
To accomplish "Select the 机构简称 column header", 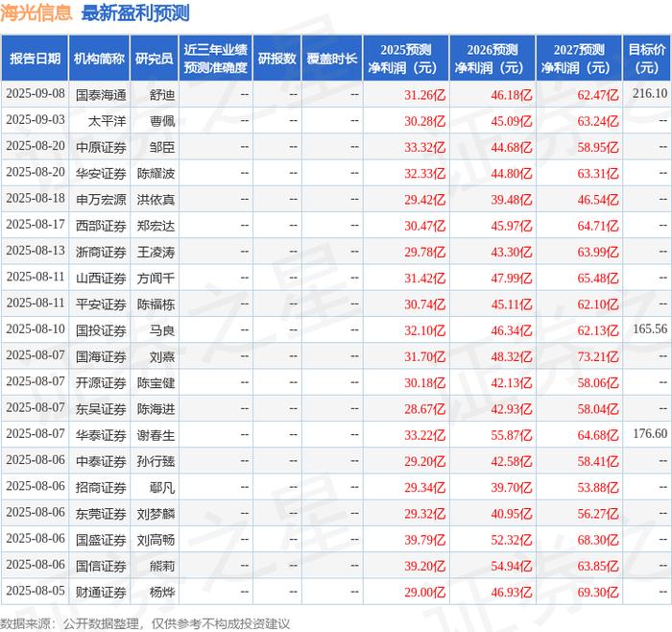I will (x=99, y=59).
